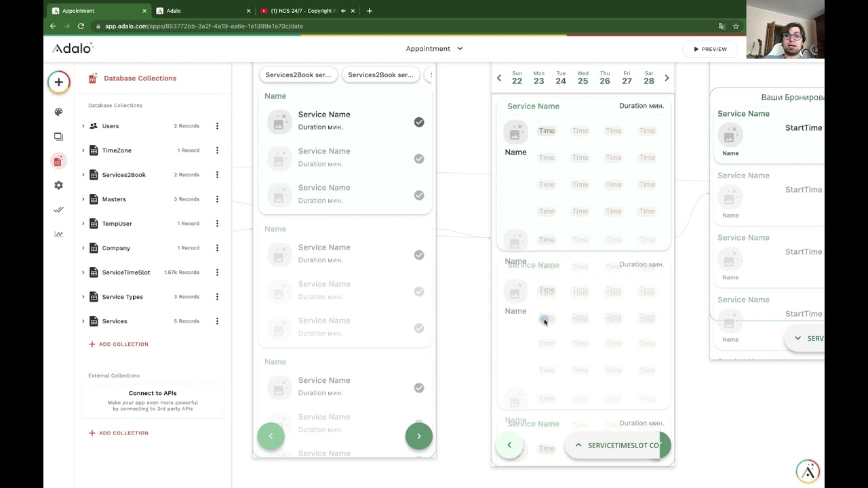Open the Branding palette icon in sidebar
868x488 pixels.
[58, 112]
